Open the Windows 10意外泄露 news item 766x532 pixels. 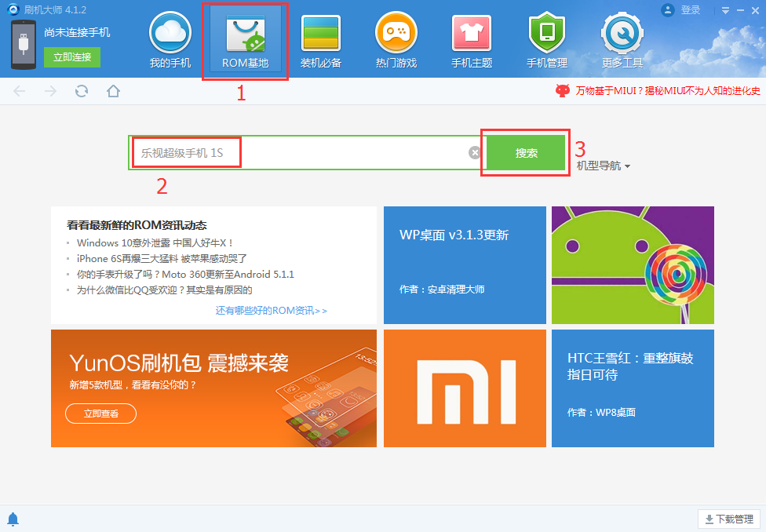(155, 242)
